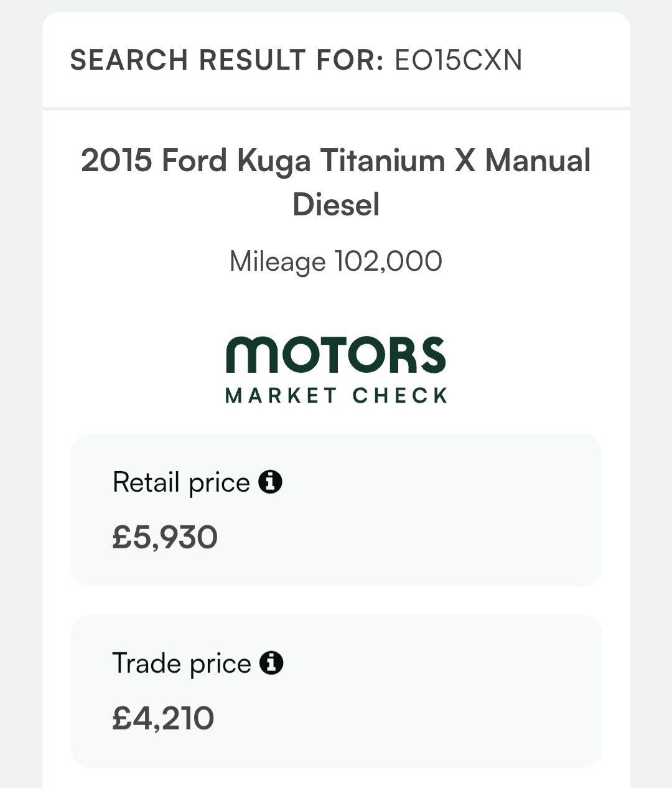Click the £4,210 trade price value
Image resolution: width=672 pixels, height=788 pixels.
click(162, 718)
